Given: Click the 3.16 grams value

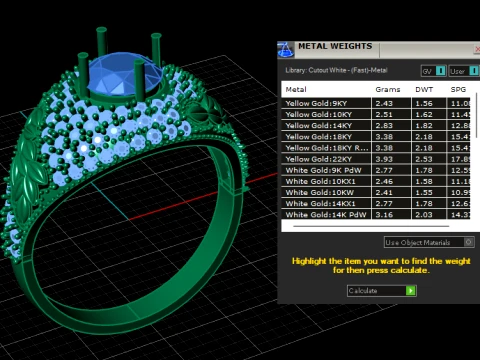Looking at the screenshot, I should pyautogui.click(x=384, y=215).
